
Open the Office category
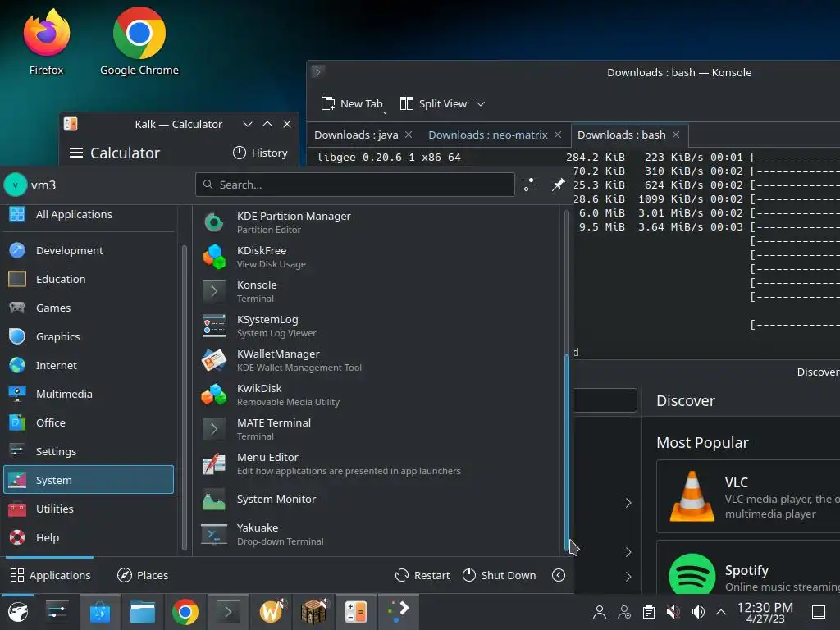pos(89,422)
